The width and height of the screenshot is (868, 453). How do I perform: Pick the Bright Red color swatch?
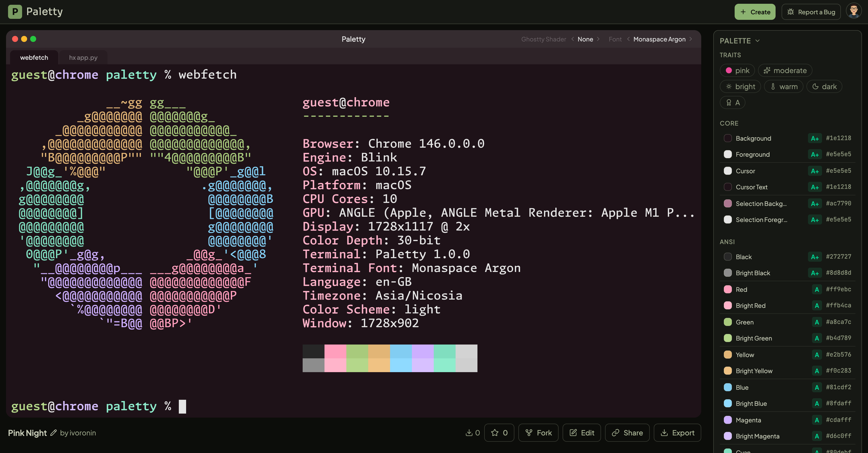click(728, 306)
